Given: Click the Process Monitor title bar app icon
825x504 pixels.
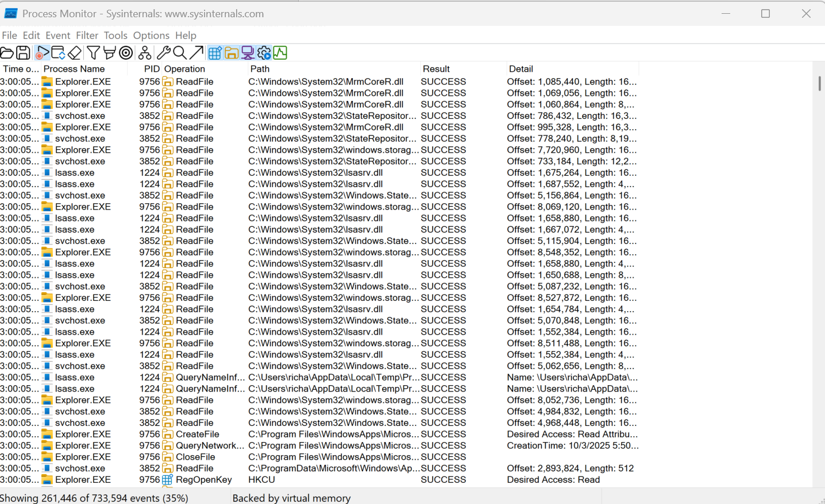Looking at the screenshot, I should [10, 14].
